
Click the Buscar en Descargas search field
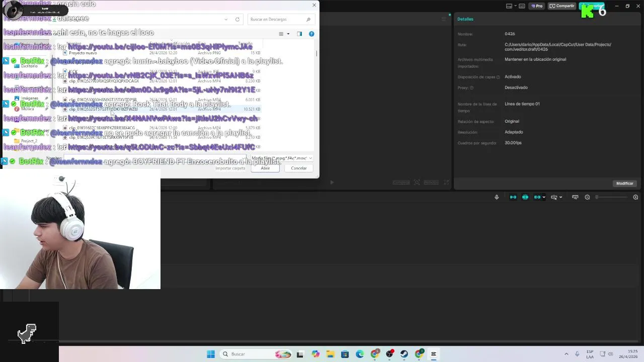coord(281,19)
